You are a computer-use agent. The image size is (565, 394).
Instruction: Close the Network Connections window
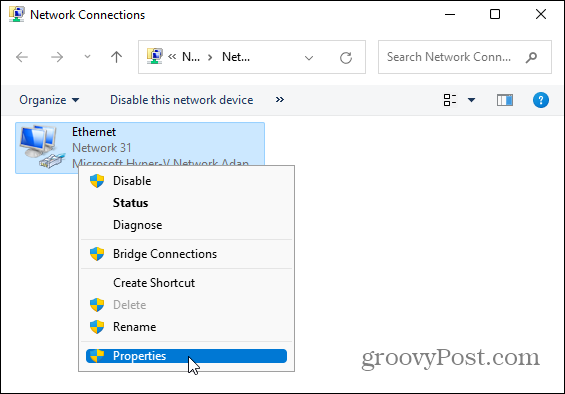(x=540, y=14)
